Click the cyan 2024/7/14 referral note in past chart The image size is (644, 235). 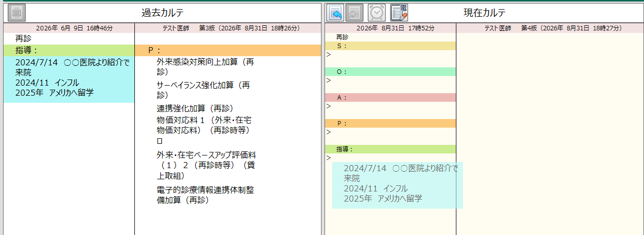click(x=69, y=79)
